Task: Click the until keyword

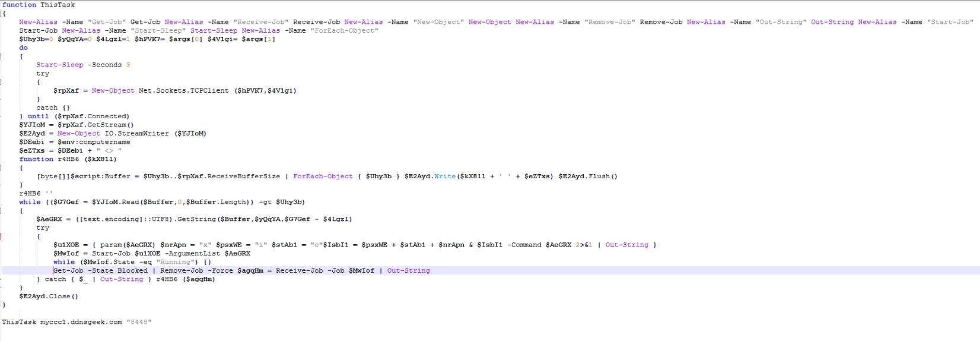Action: tap(38, 116)
